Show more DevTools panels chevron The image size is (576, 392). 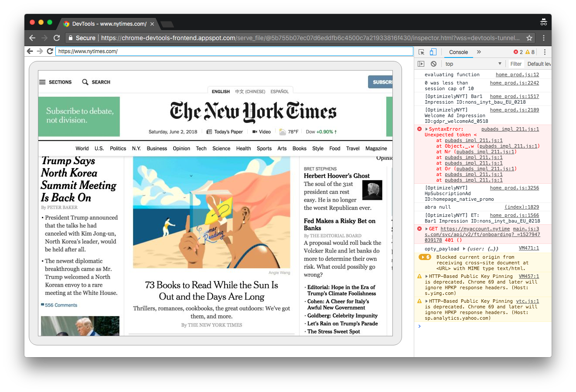[479, 52]
